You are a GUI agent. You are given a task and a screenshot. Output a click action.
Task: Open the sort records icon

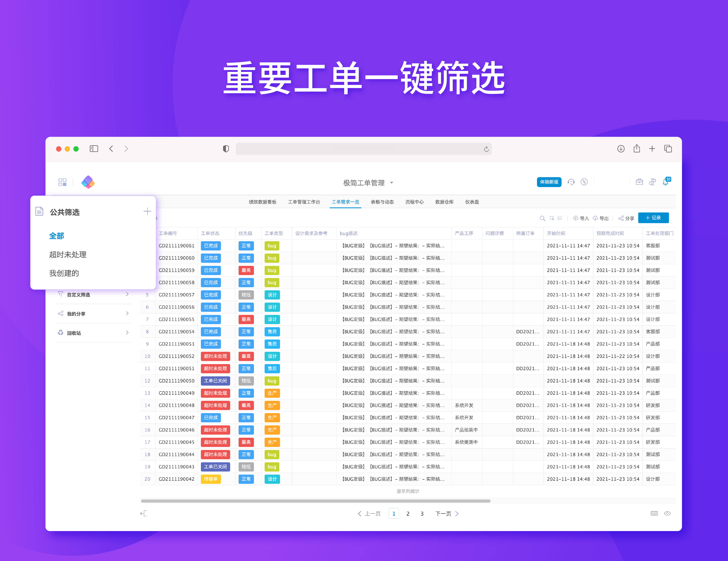552,218
